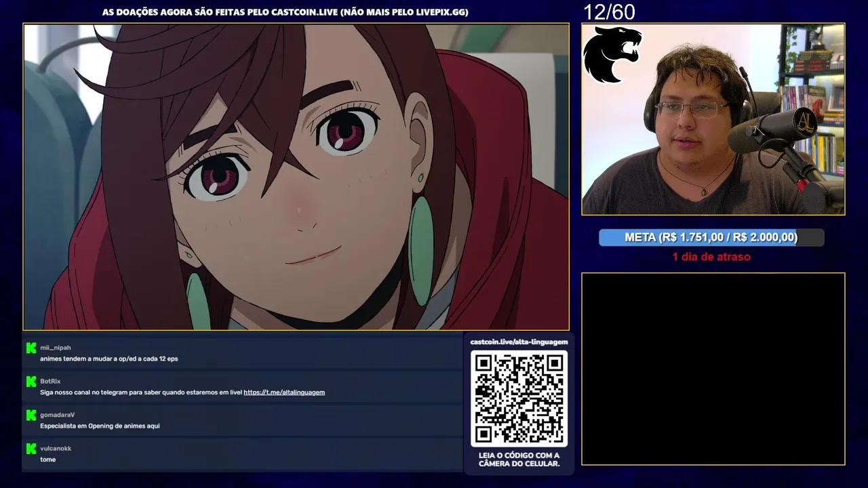Screen dimensions: 868x488
Task: Select username BotRix in chat
Action: click(50, 382)
